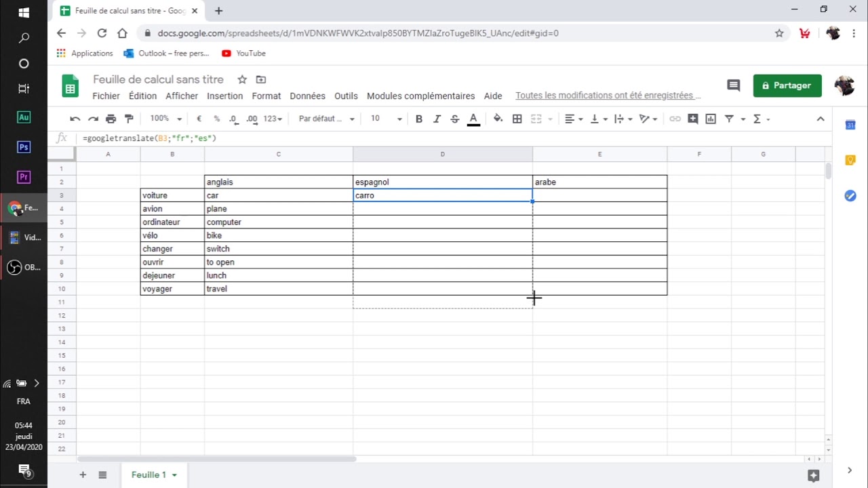
Task: Click the Partager button
Action: (787, 85)
